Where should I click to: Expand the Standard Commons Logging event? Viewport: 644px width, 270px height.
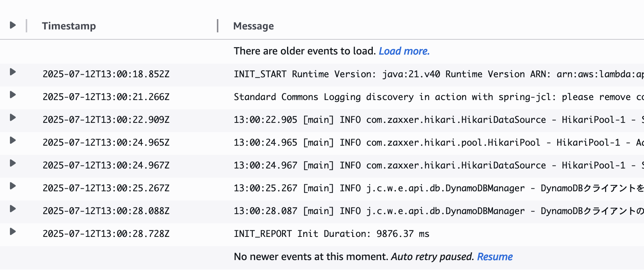point(13,95)
